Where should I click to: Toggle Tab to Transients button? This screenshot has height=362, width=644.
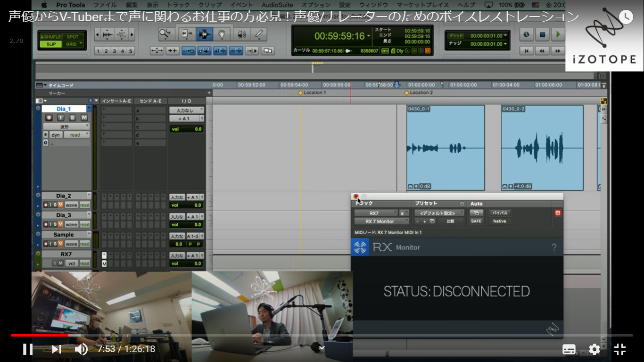point(173,51)
